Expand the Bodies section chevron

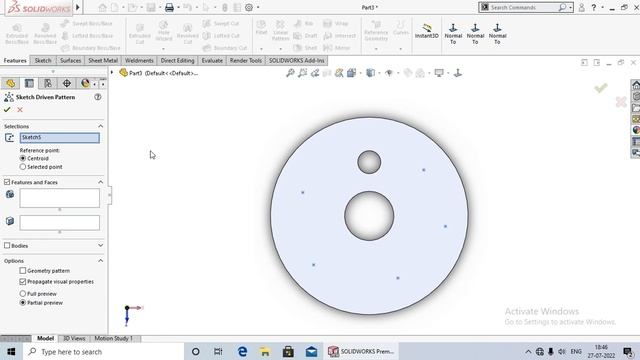click(x=100, y=245)
